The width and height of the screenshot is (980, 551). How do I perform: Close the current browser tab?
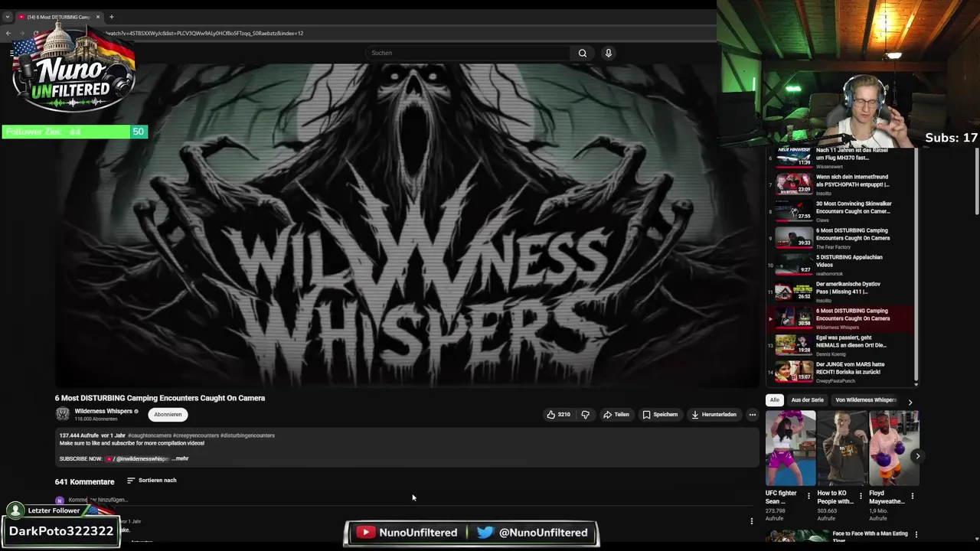point(98,17)
